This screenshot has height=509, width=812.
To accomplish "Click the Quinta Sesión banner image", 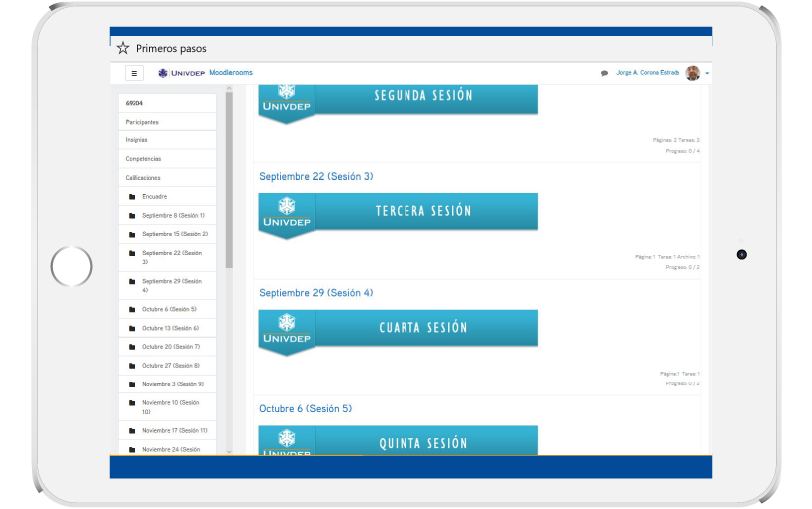I will (x=398, y=440).
